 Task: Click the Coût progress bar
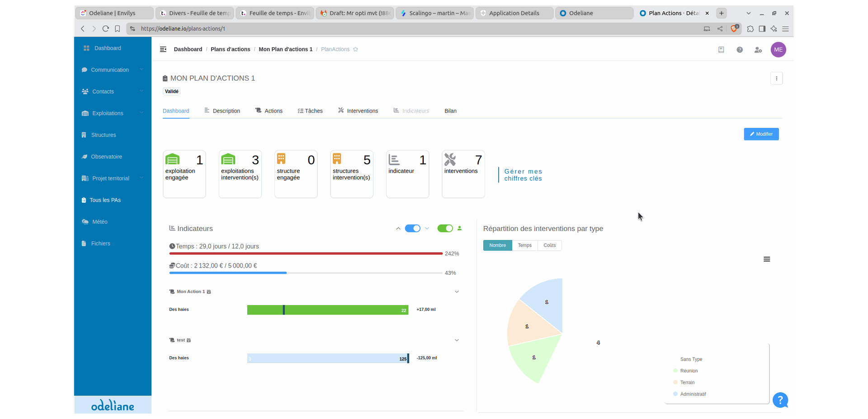pyautogui.click(x=306, y=273)
